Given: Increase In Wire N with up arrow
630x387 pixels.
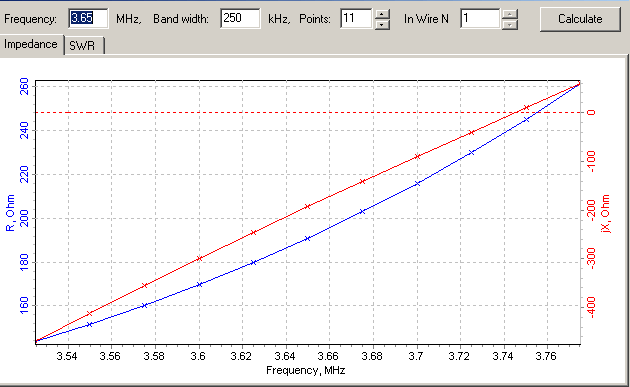Looking at the screenshot, I should 510,13.
